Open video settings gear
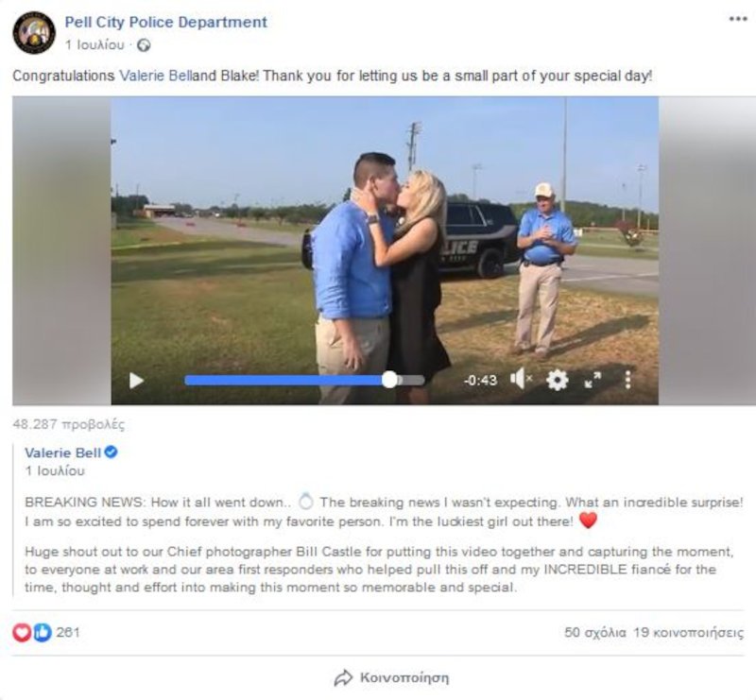The image size is (756, 700). coord(557,380)
